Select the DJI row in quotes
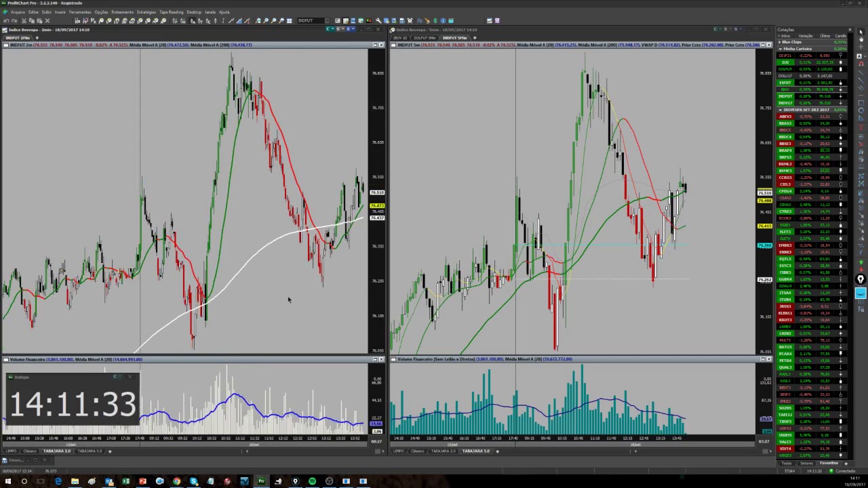Viewport: 868px width, 488px height. pyautogui.click(x=810, y=62)
